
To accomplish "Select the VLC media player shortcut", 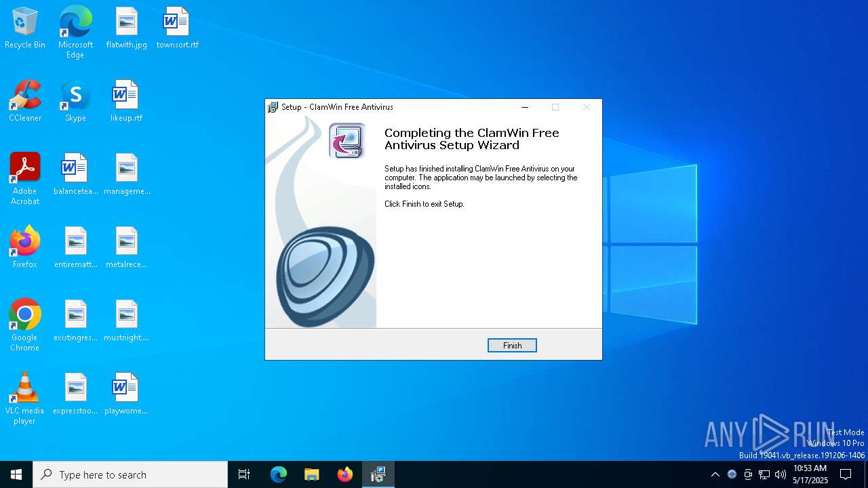I will click(25, 399).
